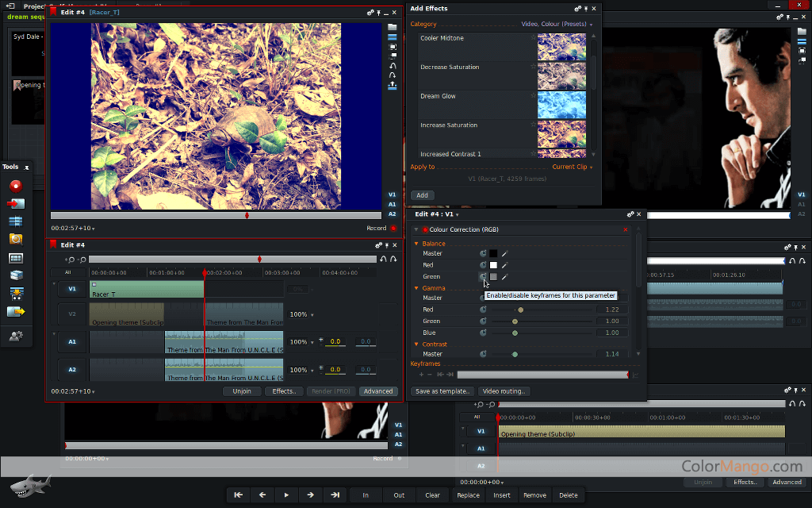Collapse the Balance section
812x508 pixels.
tap(416, 244)
